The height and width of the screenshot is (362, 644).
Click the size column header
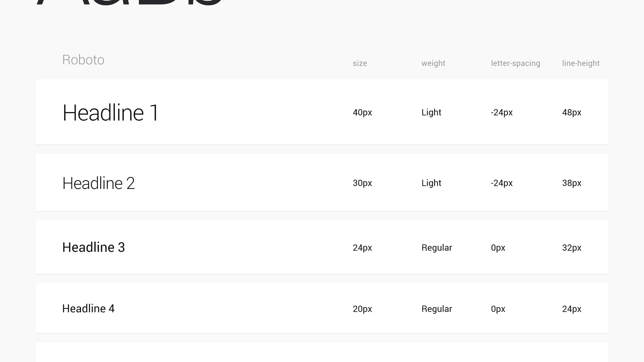pyautogui.click(x=360, y=63)
